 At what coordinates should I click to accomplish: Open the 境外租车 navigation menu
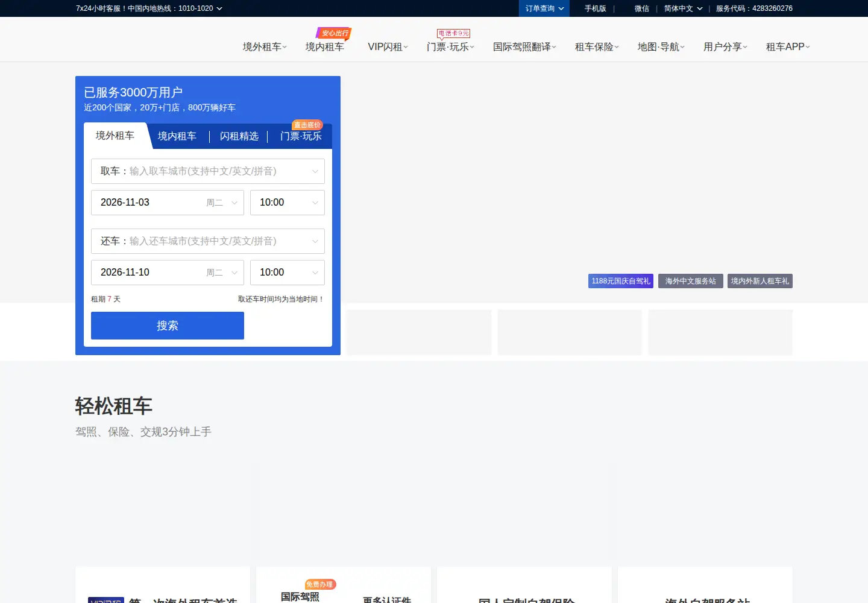[265, 46]
